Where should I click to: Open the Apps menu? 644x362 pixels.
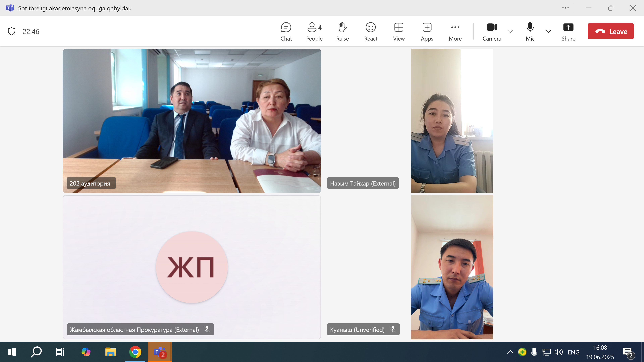point(427,32)
